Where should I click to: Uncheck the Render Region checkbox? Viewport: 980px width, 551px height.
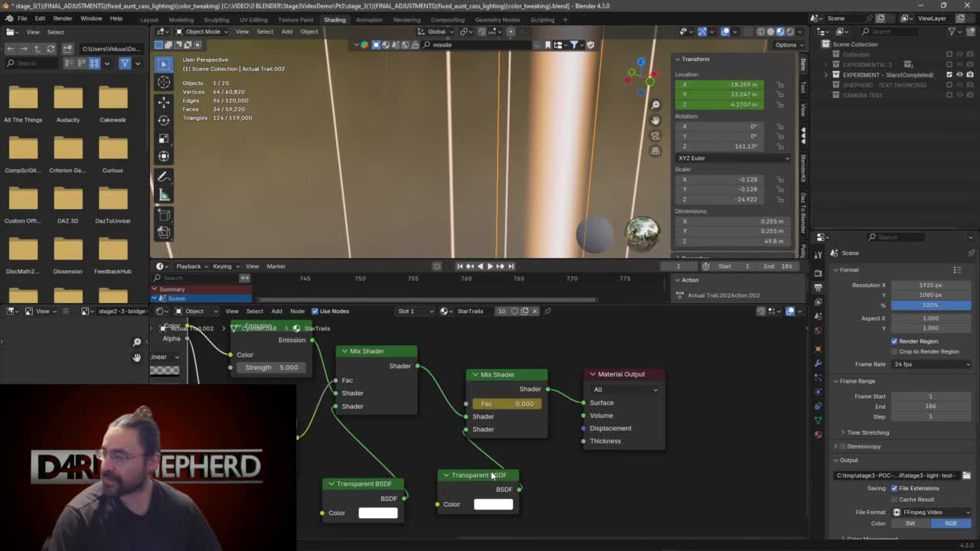[x=894, y=341]
